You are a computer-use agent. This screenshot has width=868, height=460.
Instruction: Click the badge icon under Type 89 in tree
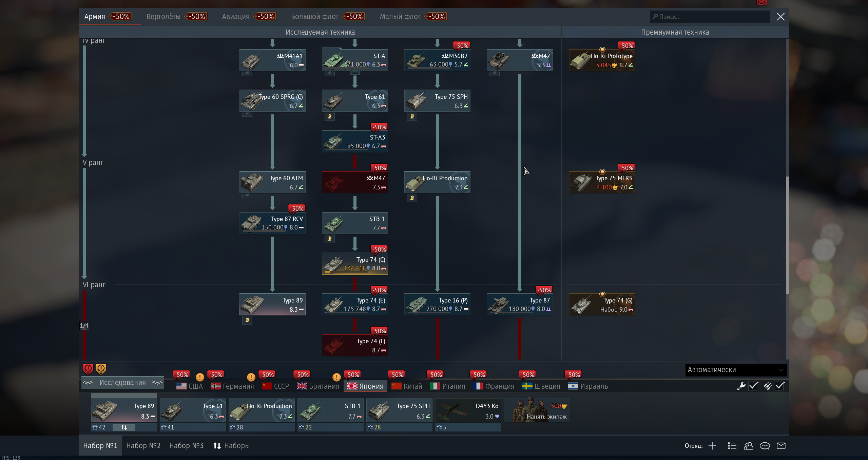click(x=247, y=320)
